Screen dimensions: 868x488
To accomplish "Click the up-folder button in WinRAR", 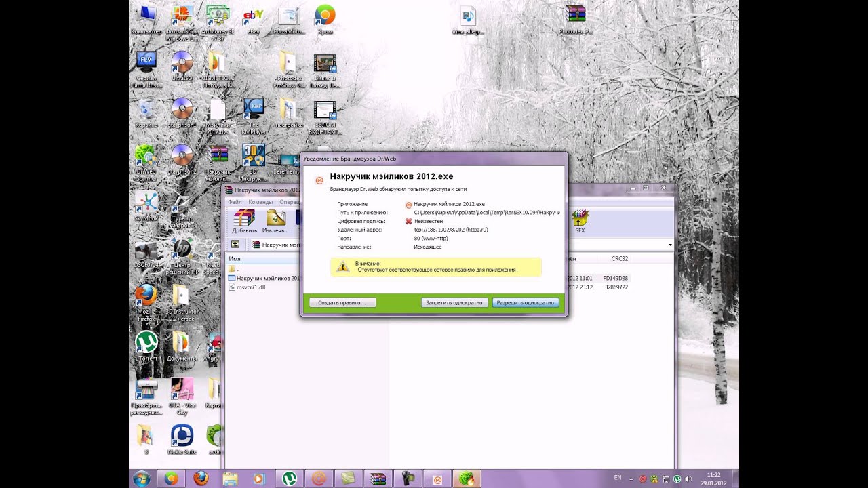I will click(x=235, y=245).
